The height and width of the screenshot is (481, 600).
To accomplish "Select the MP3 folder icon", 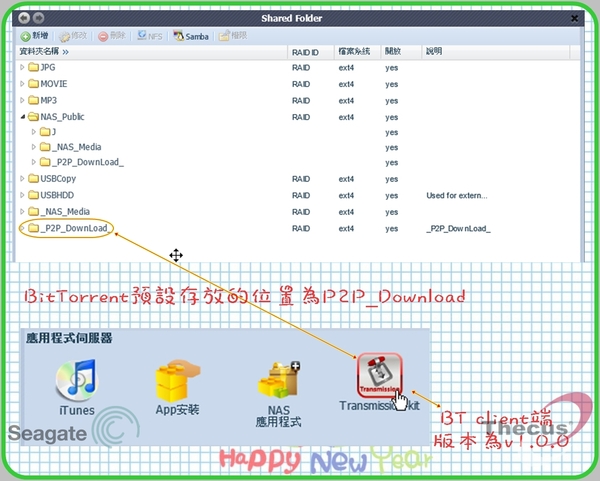I will pyautogui.click(x=34, y=100).
